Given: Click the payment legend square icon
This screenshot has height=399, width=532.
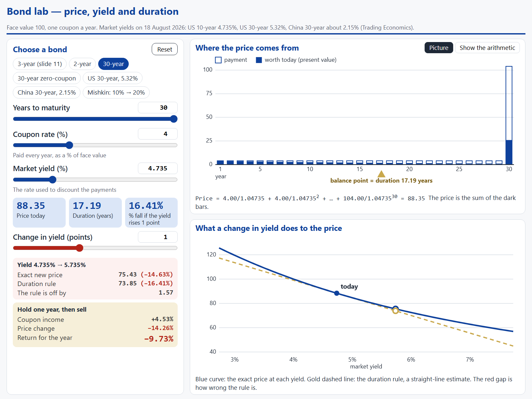Looking at the screenshot, I should 218,60.
